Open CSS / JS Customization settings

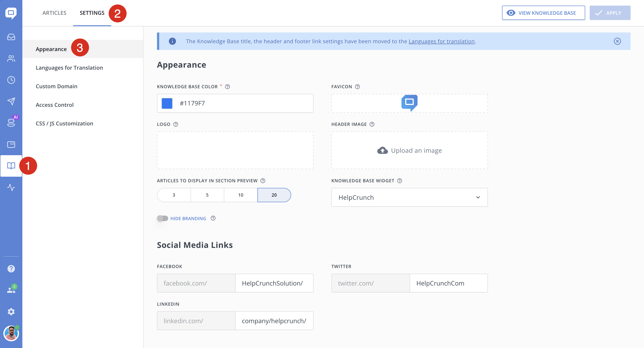pos(64,123)
